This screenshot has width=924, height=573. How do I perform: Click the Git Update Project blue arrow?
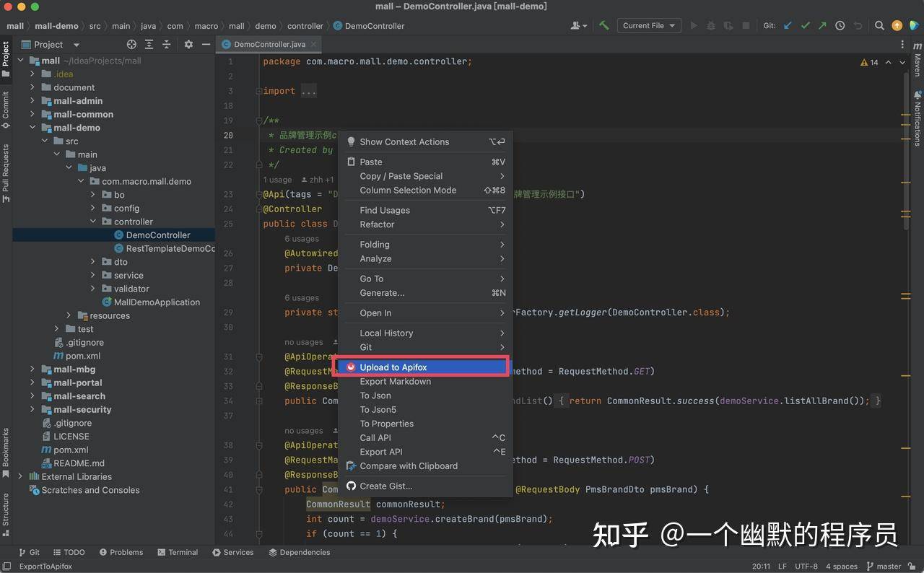(x=788, y=25)
